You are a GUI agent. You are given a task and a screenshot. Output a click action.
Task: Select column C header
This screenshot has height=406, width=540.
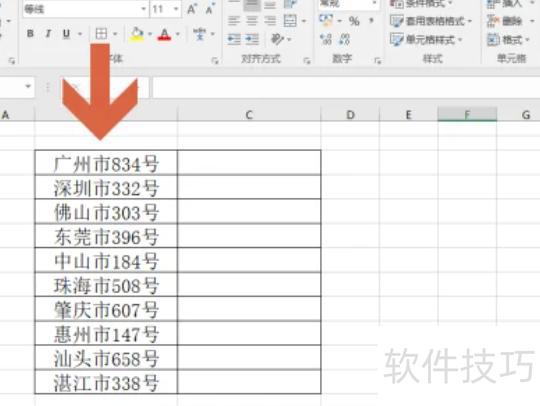[x=249, y=115]
